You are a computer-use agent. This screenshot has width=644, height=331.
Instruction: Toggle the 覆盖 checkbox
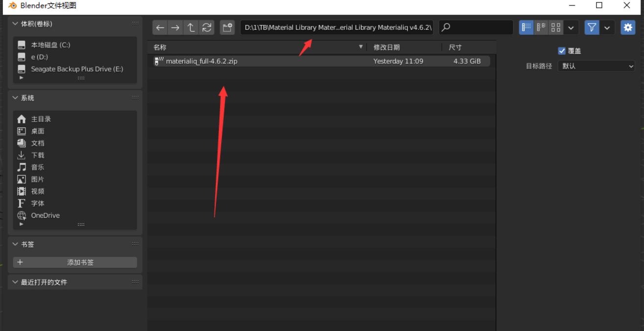click(x=562, y=51)
